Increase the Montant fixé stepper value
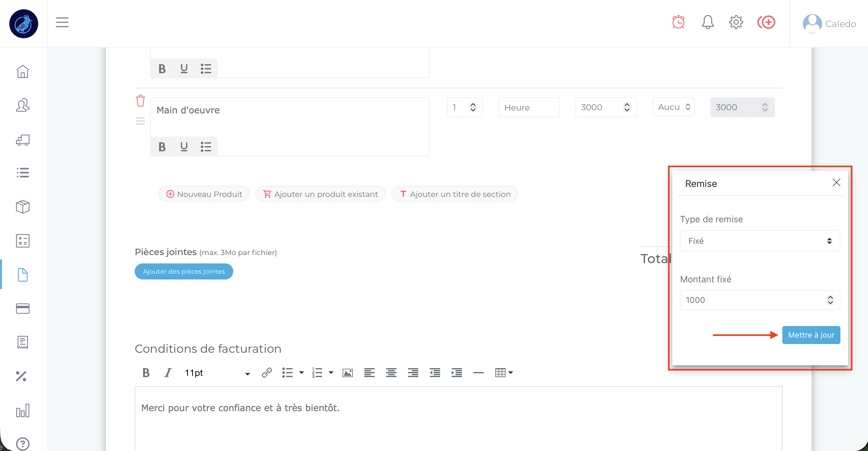 (x=830, y=297)
